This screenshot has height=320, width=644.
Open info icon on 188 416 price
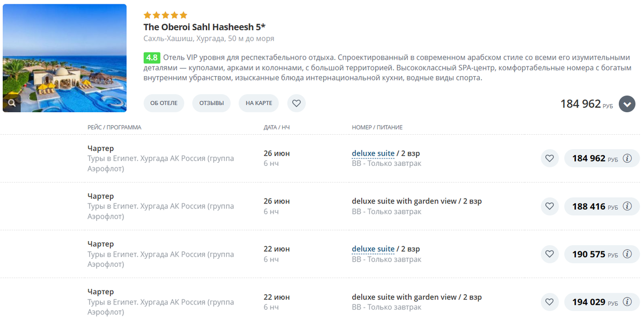[x=627, y=206]
